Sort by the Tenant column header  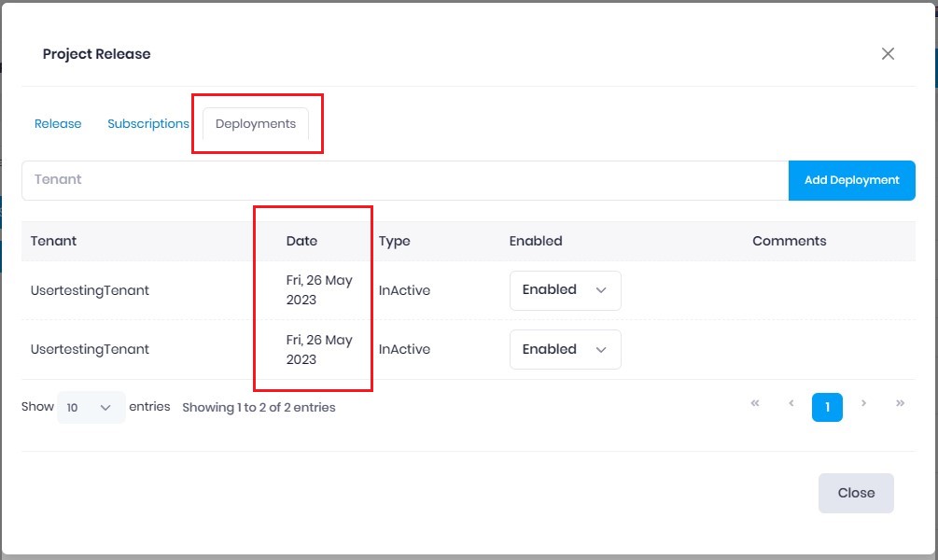point(54,241)
